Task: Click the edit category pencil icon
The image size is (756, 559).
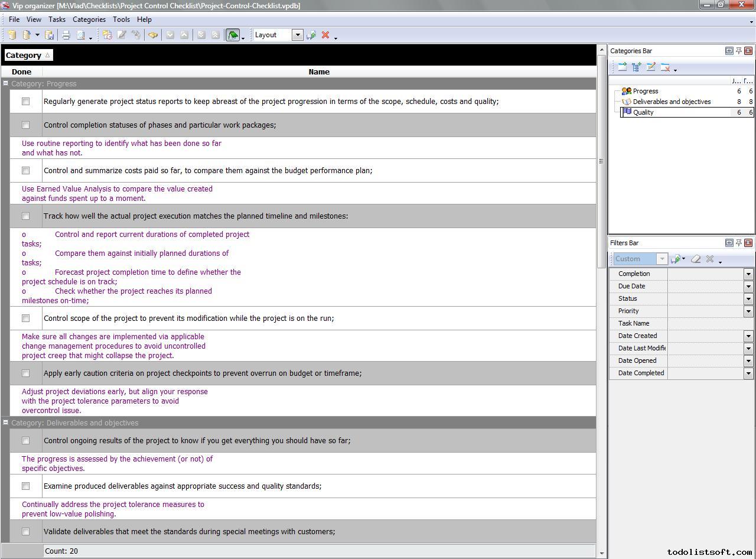Action: point(651,67)
